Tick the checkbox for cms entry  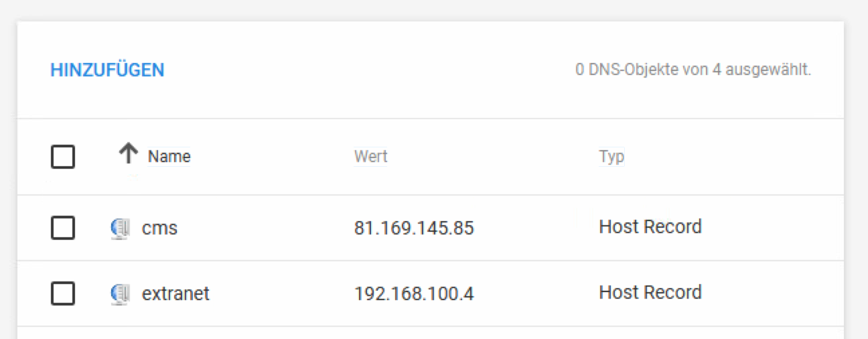(63, 228)
